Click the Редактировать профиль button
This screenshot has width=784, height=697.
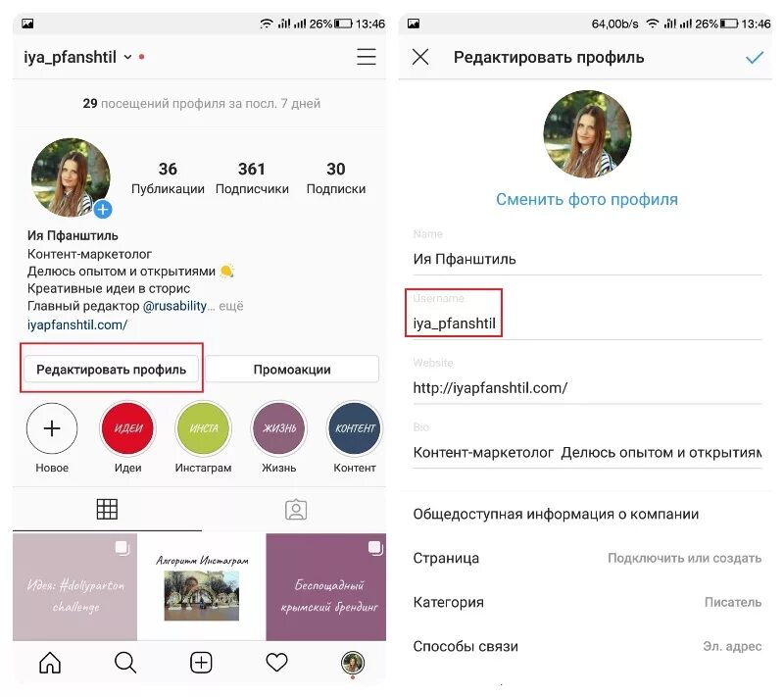coord(112,369)
